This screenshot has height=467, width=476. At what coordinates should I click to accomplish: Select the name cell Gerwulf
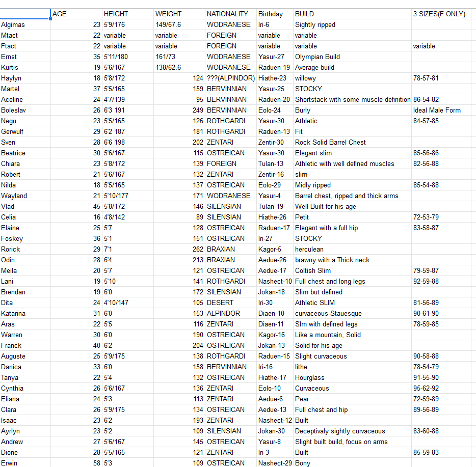click(x=25, y=131)
